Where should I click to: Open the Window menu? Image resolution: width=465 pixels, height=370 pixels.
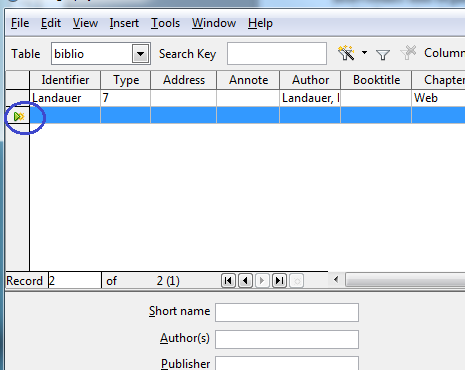pyautogui.click(x=214, y=23)
